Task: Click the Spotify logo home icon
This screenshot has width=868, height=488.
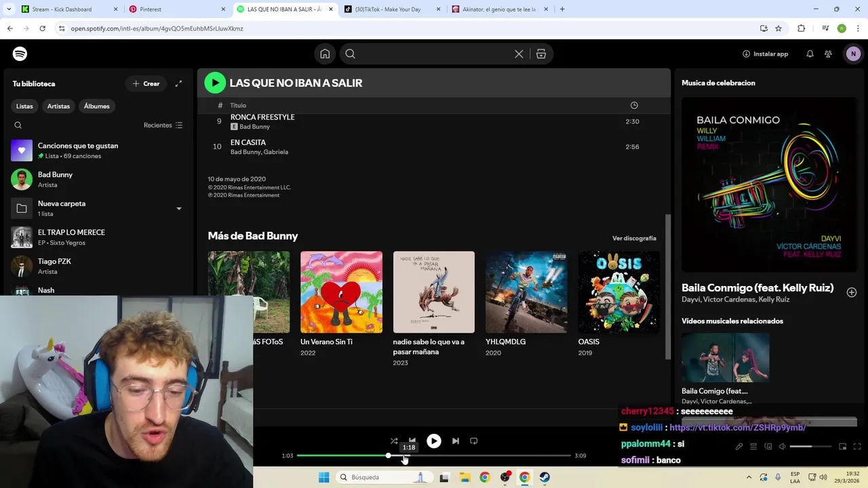Action: pyautogui.click(x=20, y=54)
